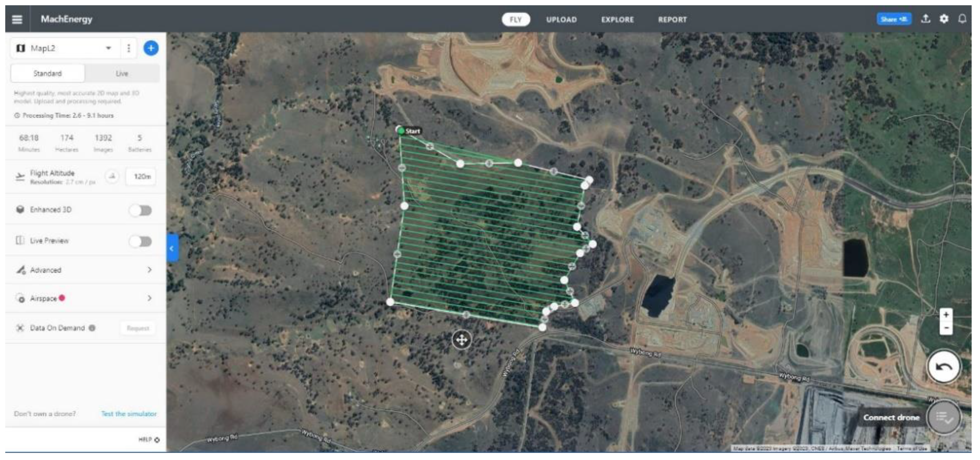Enable the Live Preview switch
The height and width of the screenshot is (460, 980).
pyautogui.click(x=140, y=241)
